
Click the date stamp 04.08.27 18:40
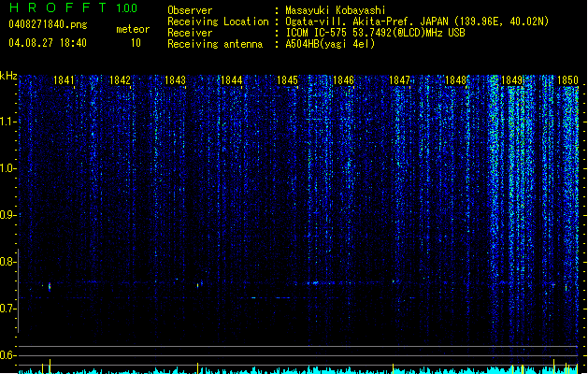click(48, 43)
